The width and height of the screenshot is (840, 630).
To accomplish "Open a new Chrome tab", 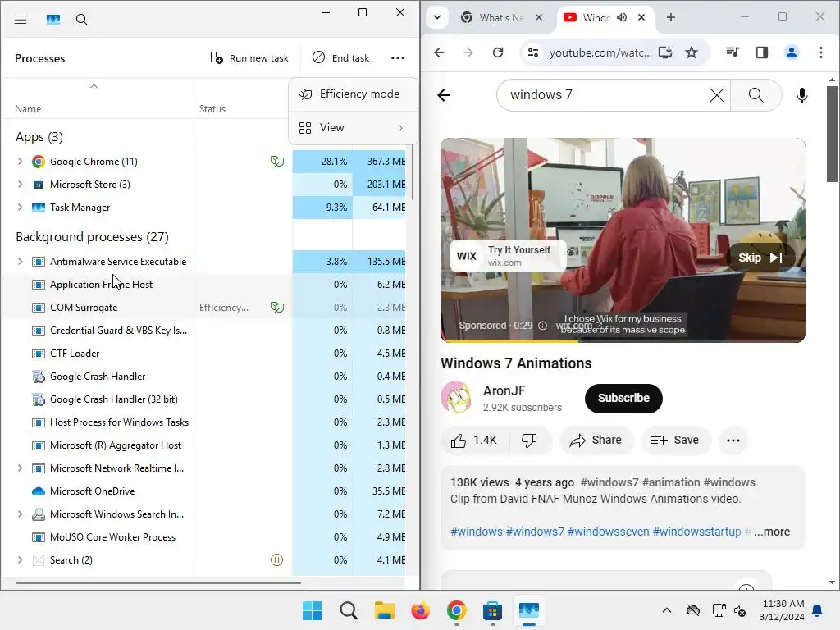I will pyautogui.click(x=671, y=18).
